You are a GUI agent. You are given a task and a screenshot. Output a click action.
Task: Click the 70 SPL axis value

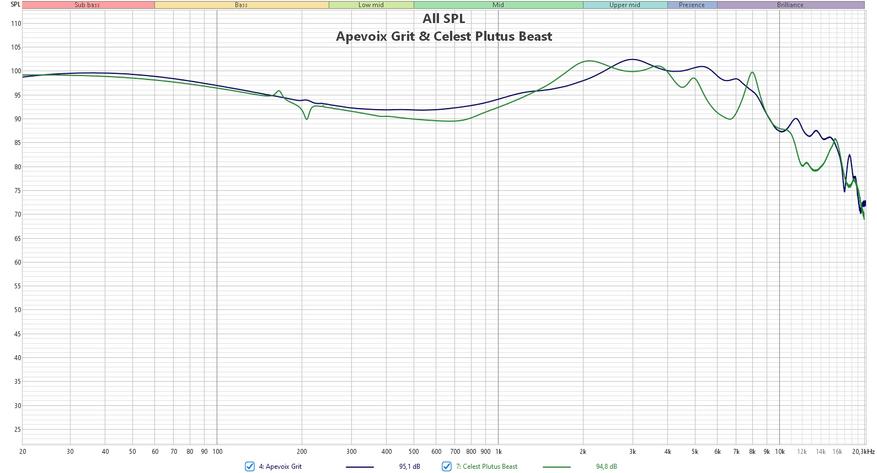click(x=17, y=215)
